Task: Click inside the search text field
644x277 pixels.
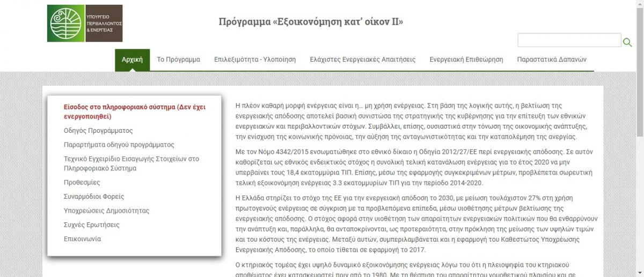Action: (x=569, y=40)
